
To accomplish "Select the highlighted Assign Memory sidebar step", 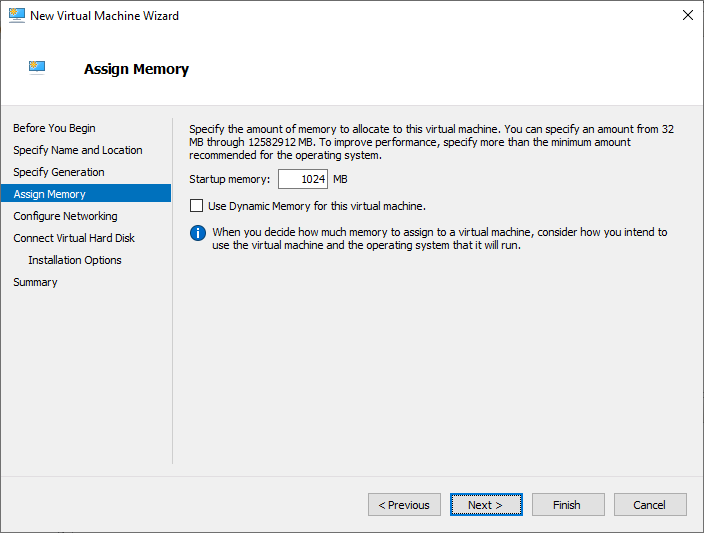I will click(x=50, y=194).
